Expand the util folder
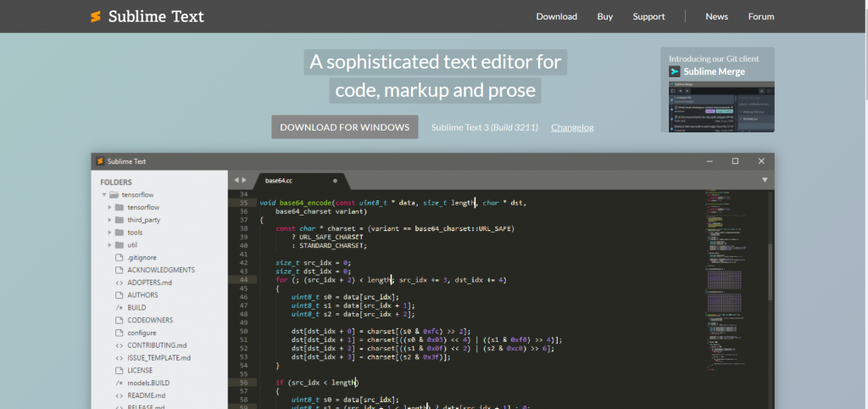Viewport: 868px width, 409px height. (109, 245)
